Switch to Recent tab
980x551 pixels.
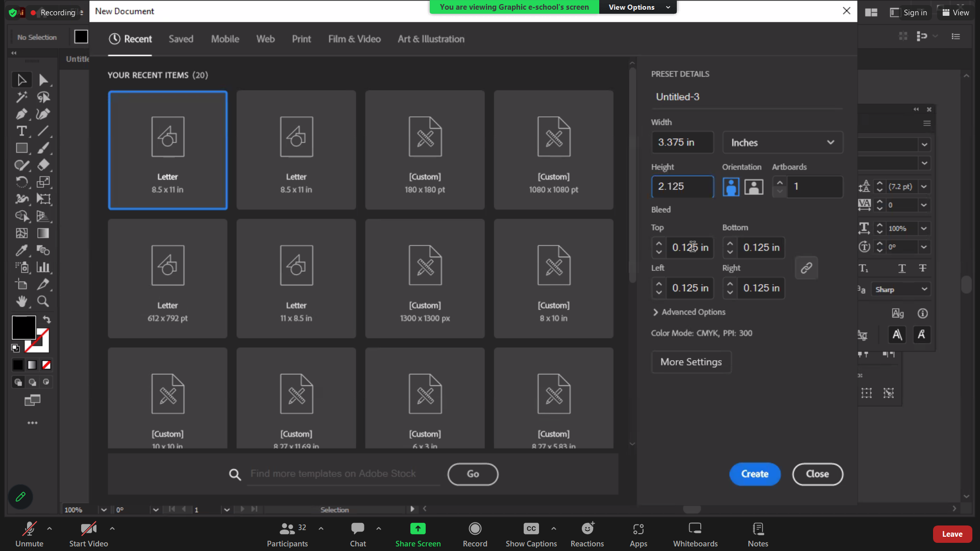tap(131, 39)
